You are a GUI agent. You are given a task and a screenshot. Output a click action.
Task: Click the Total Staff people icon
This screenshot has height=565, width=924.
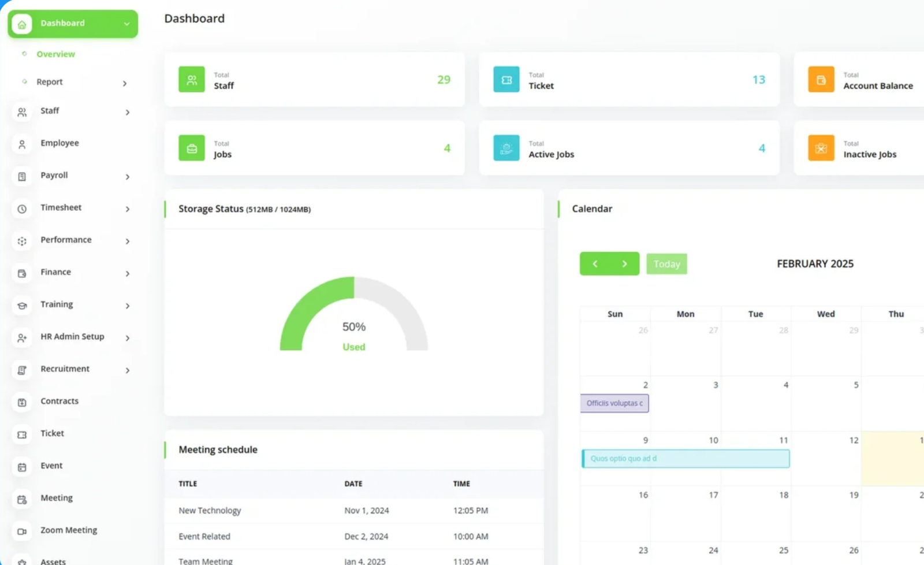(x=191, y=80)
